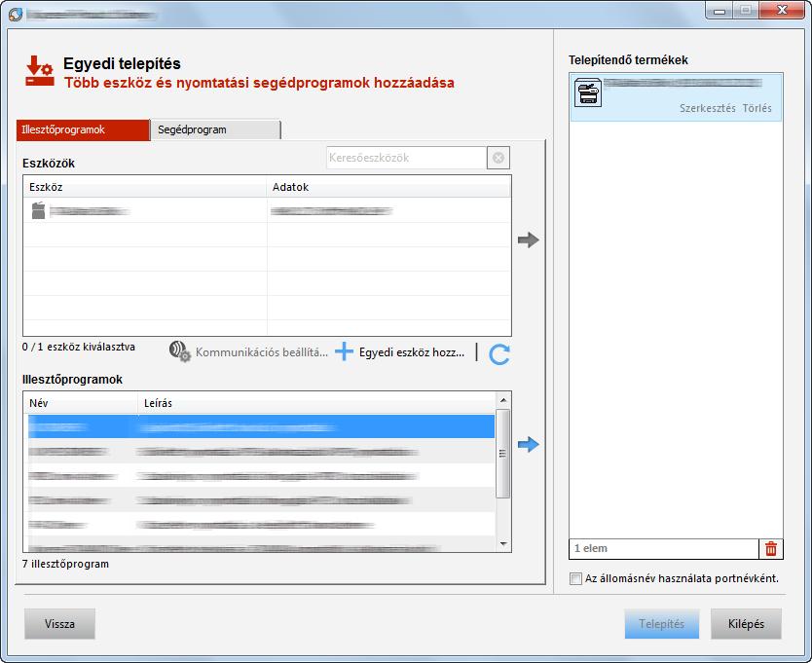This screenshot has height=663, width=812.
Task: Select the highlighted first driver row
Action: (x=262, y=426)
